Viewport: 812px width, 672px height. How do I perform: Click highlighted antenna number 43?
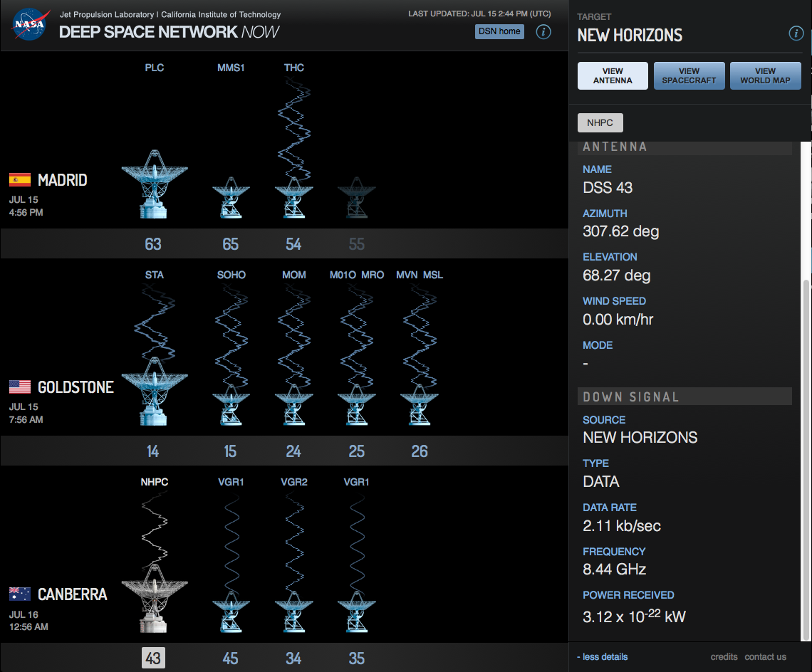[153, 658]
